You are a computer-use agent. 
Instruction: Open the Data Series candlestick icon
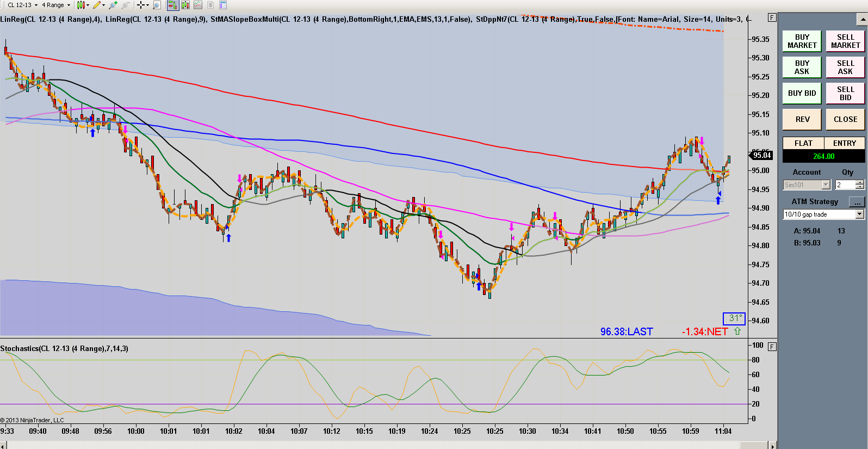point(185,5)
